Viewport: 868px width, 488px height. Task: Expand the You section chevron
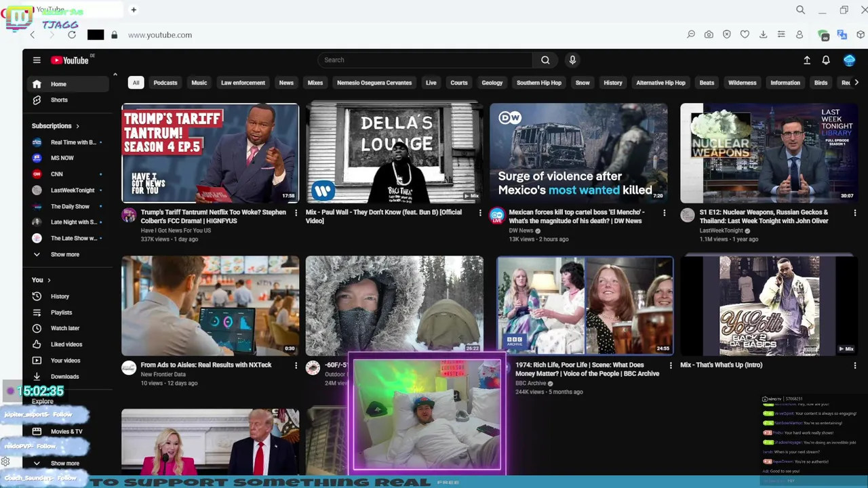point(49,280)
